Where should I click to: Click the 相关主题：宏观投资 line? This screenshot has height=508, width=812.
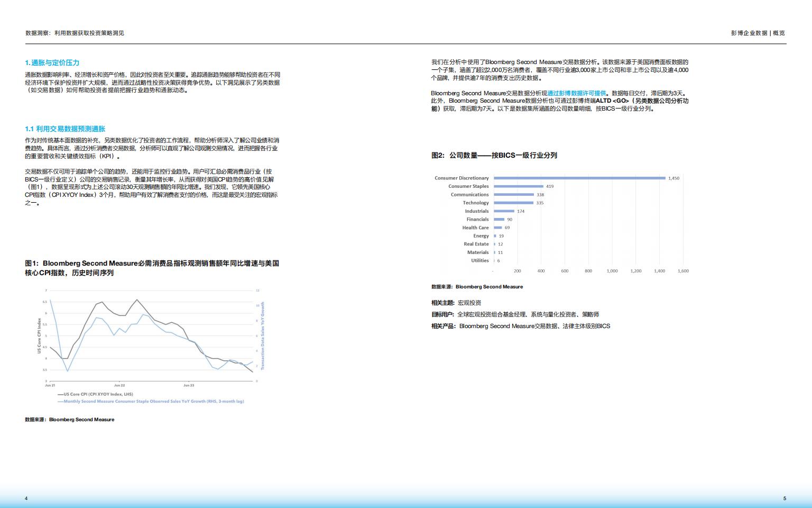coord(456,303)
